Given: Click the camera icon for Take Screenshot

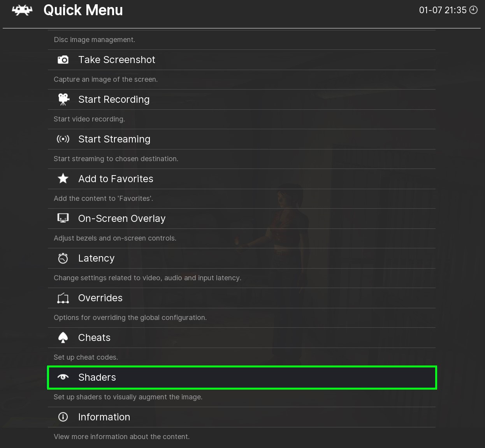Looking at the screenshot, I should click(63, 60).
